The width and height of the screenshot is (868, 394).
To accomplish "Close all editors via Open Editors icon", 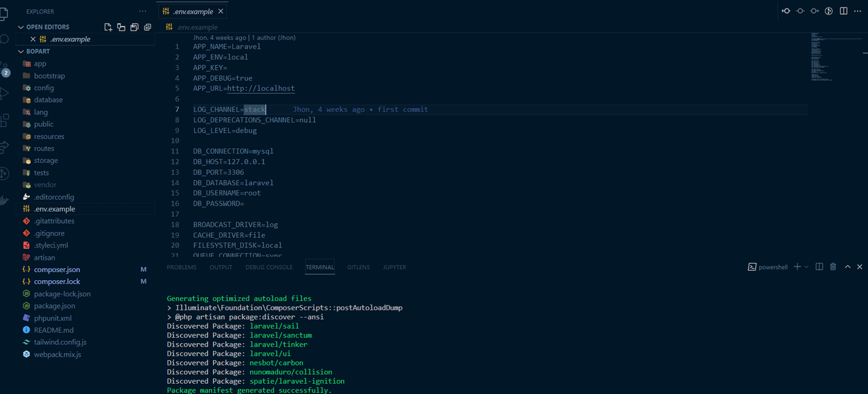I will click(147, 27).
